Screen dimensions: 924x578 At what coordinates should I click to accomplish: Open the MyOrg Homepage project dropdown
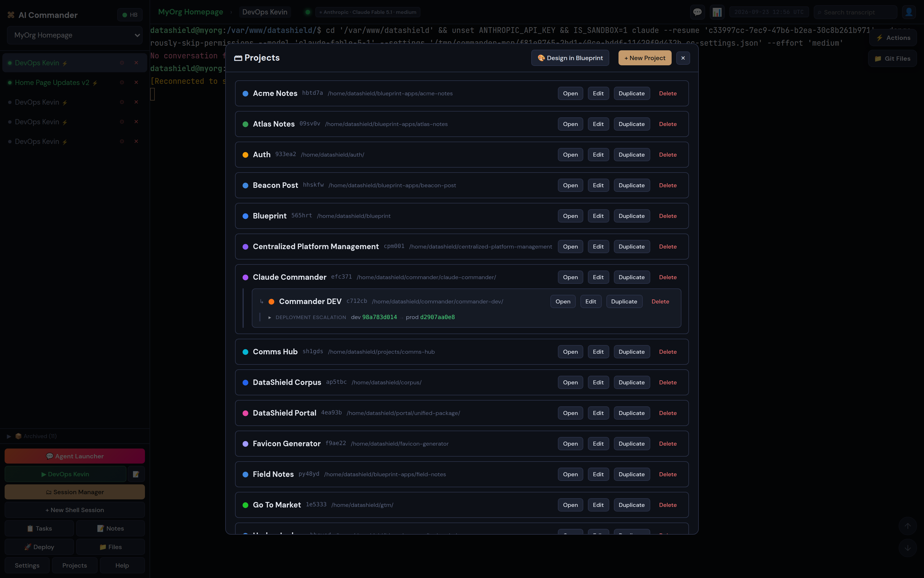[75, 35]
